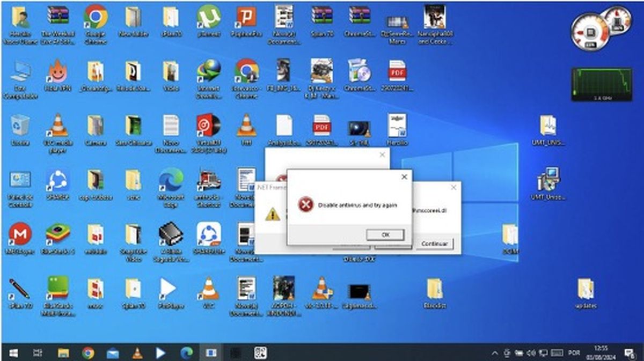The width and height of the screenshot is (644, 361).
Task: Open the Mail app from taskbar
Action: click(113, 352)
